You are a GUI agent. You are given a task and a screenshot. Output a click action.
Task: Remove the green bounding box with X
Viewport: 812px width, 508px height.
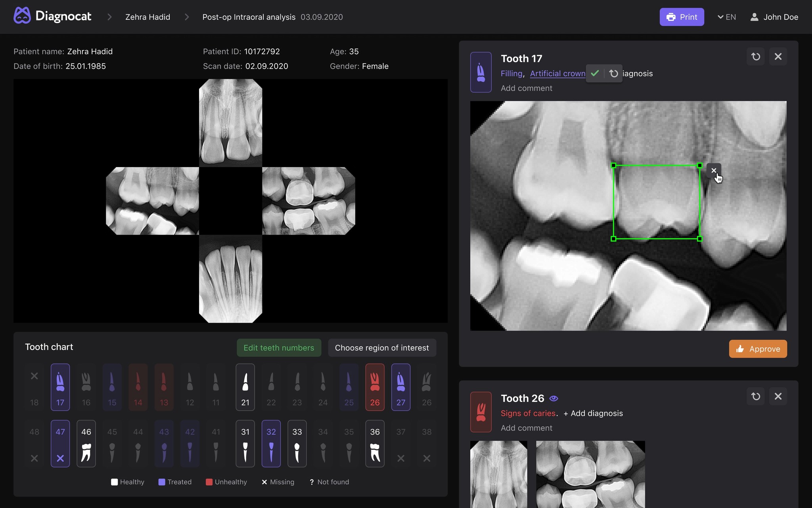(713, 171)
